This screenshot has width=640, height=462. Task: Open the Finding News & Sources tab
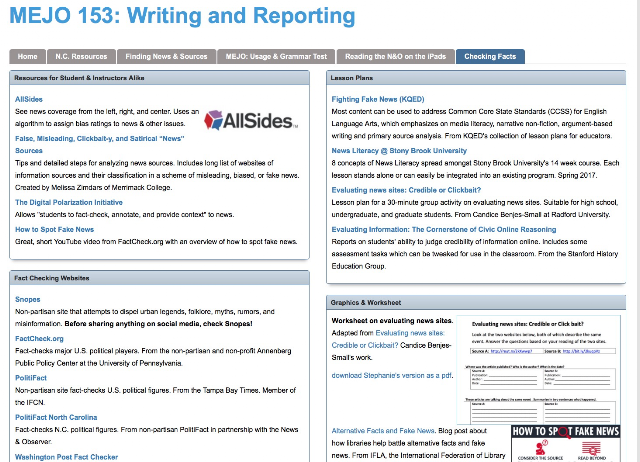click(x=166, y=57)
